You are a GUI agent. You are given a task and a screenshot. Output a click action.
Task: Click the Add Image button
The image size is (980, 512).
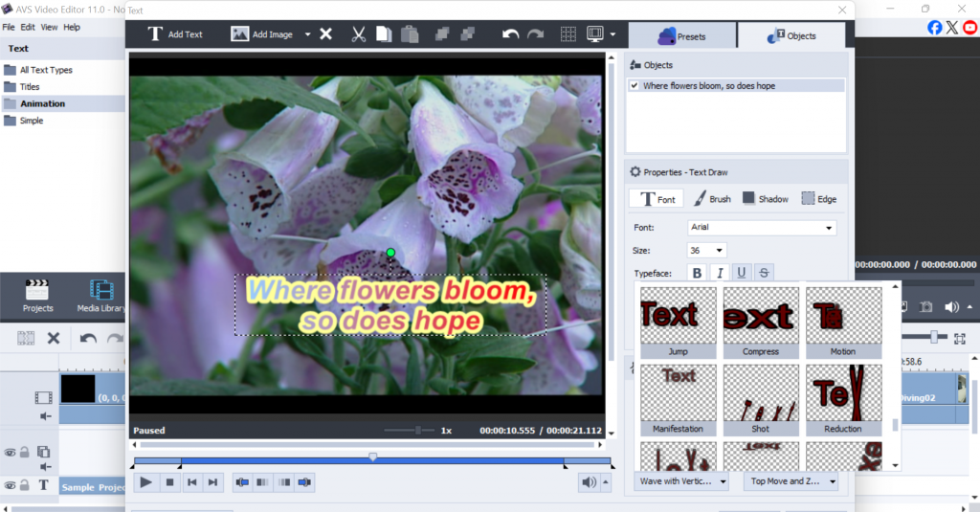(262, 34)
